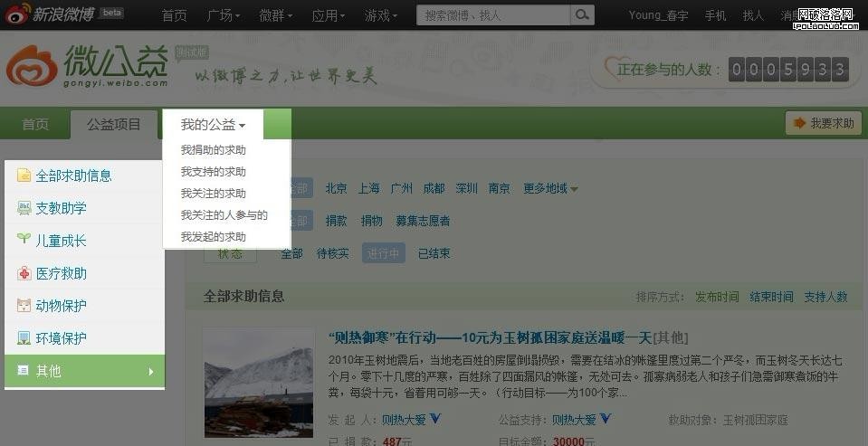Screen dimensions: 868x446
Task: Toggle the 进行中 status filter
Action: (382, 253)
